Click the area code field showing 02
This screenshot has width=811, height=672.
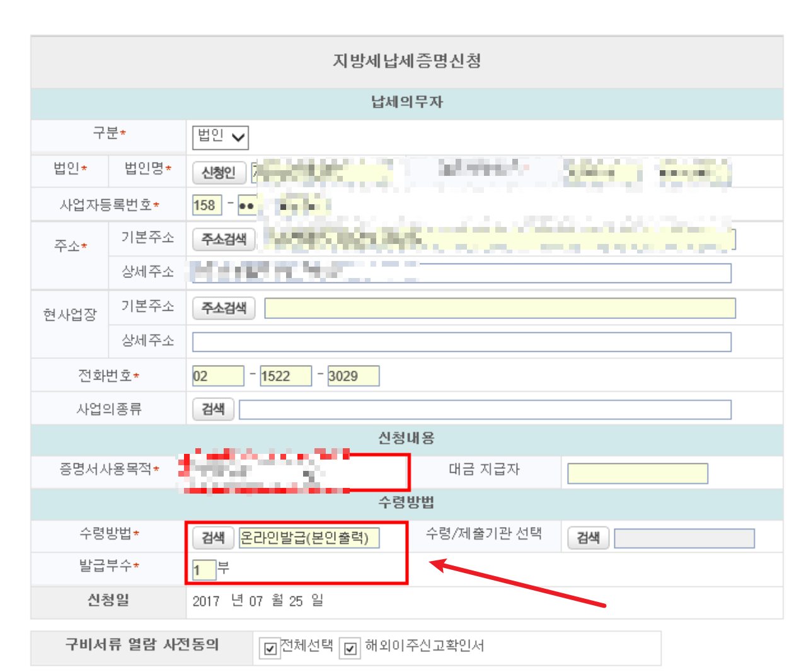point(219,375)
